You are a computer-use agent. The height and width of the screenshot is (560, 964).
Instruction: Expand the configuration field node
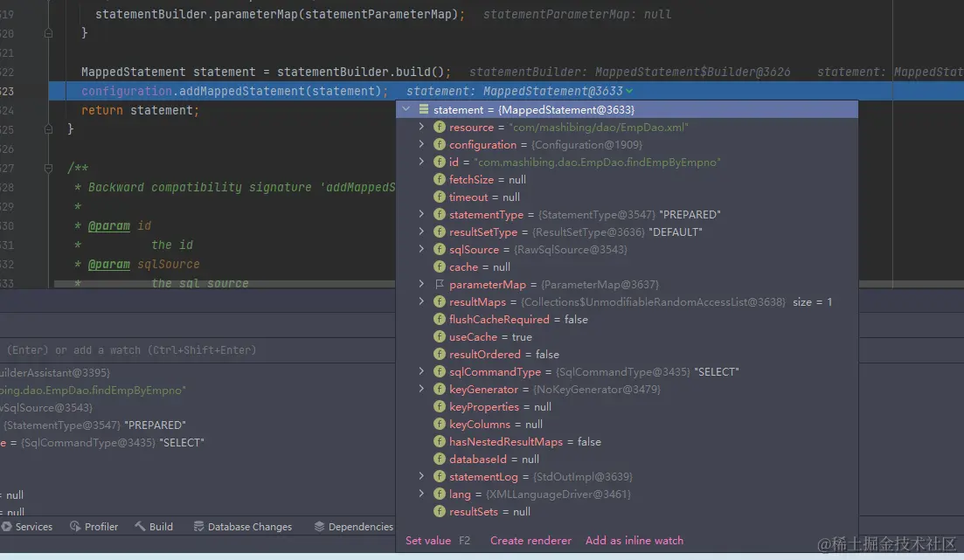click(421, 144)
